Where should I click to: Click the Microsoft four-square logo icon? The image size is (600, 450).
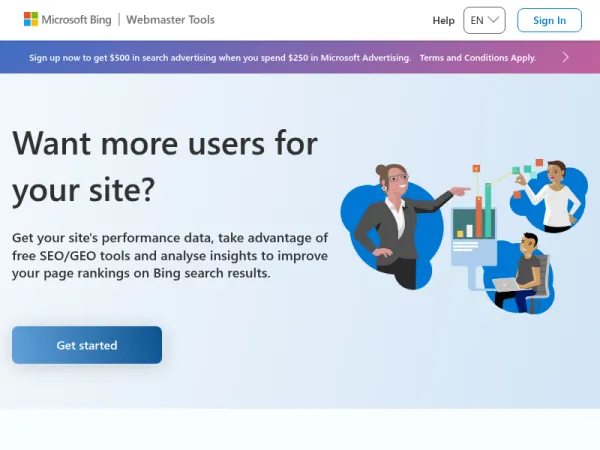click(31, 19)
